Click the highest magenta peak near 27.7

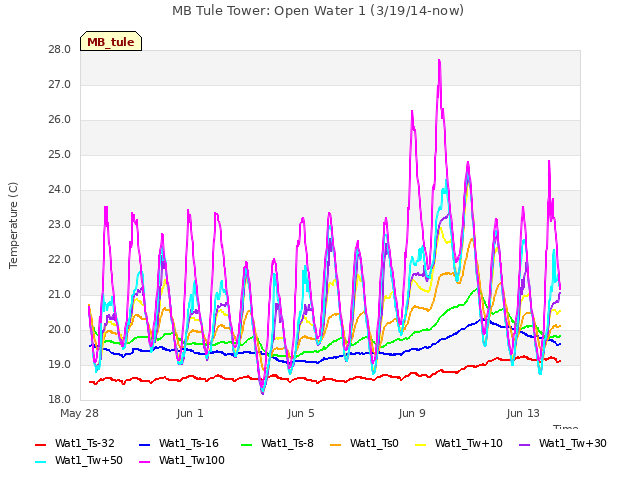click(x=440, y=61)
